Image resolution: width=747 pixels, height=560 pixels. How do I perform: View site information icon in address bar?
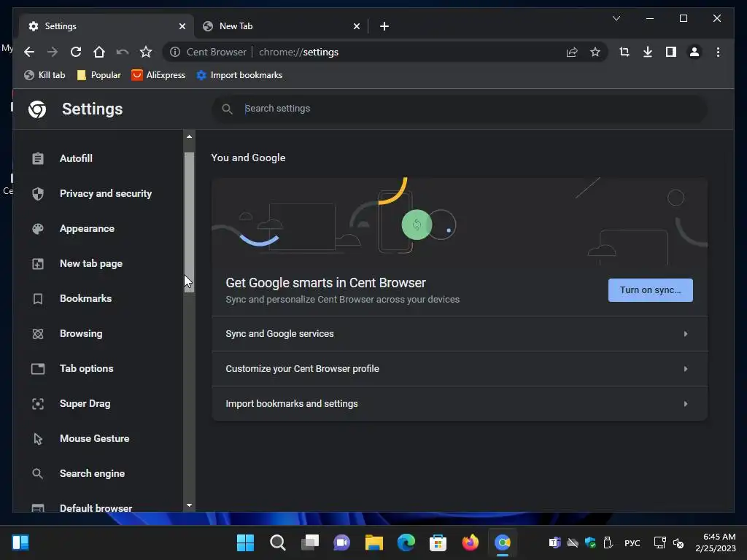(x=175, y=52)
